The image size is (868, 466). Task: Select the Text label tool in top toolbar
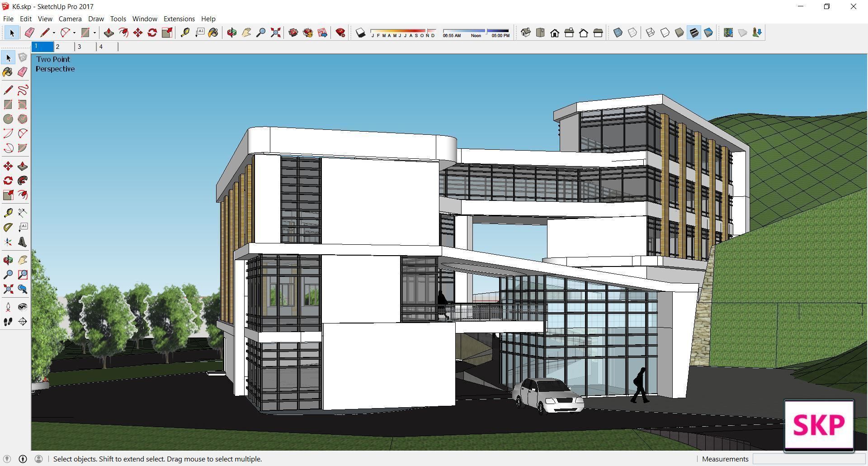click(x=199, y=33)
